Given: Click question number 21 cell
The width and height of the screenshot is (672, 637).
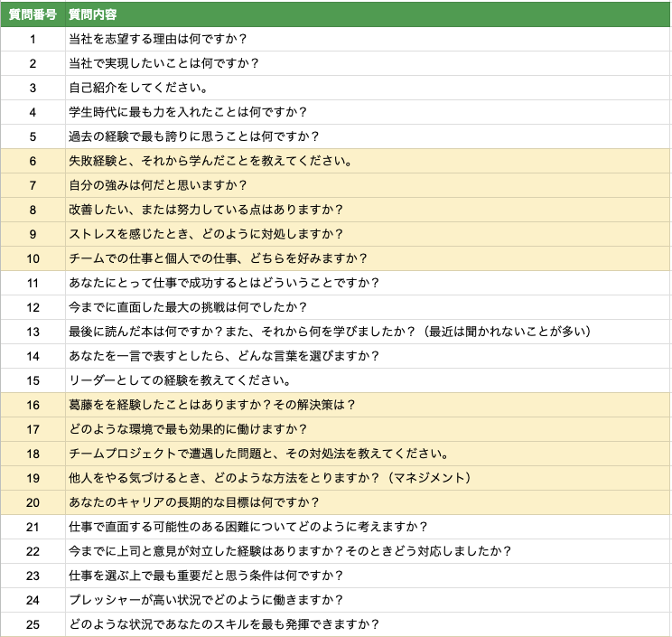Looking at the screenshot, I should point(33,527).
